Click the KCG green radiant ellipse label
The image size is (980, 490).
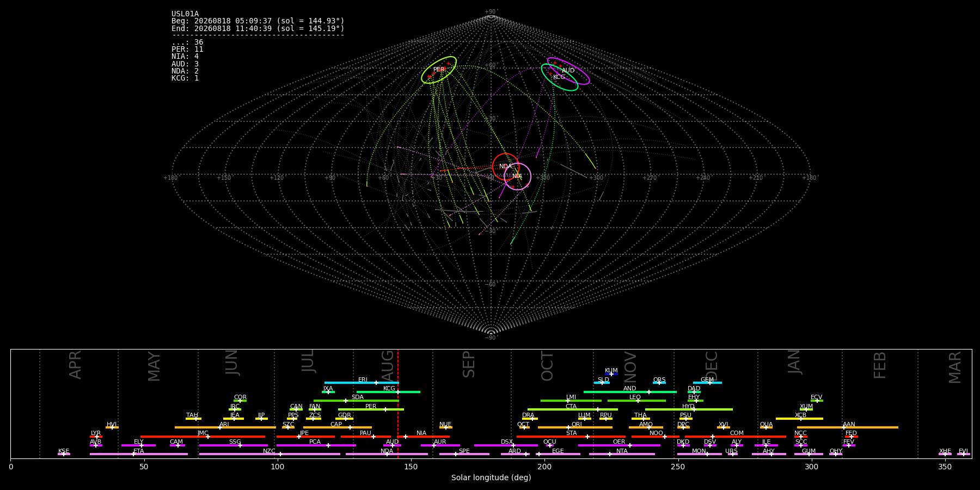(x=559, y=77)
